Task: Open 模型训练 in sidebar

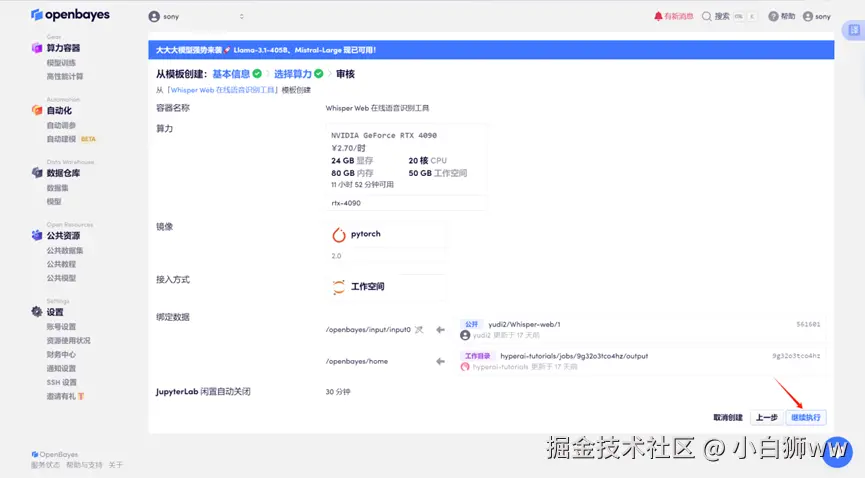Action: pos(61,63)
